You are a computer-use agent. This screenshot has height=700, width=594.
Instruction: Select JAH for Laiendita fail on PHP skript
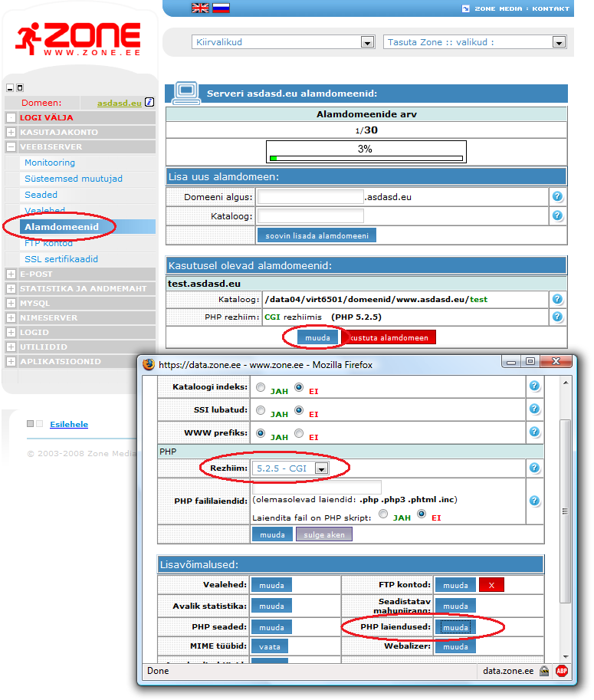click(x=383, y=514)
